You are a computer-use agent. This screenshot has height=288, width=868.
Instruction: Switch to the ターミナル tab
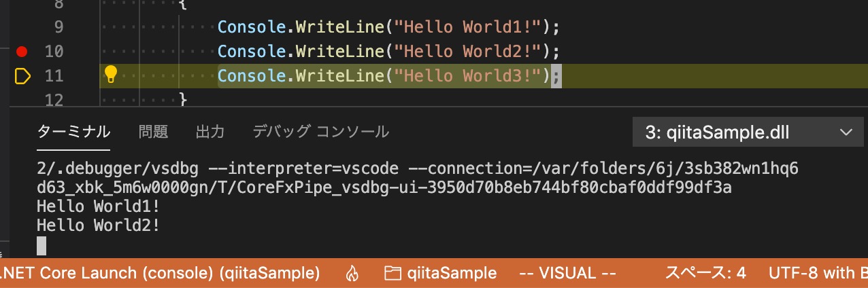point(73,132)
